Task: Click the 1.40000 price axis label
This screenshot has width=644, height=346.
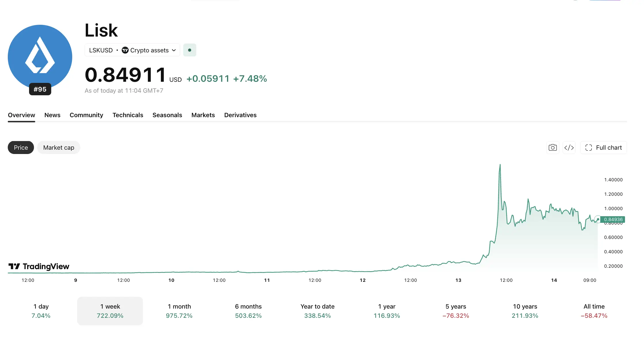Action: click(x=613, y=180)
